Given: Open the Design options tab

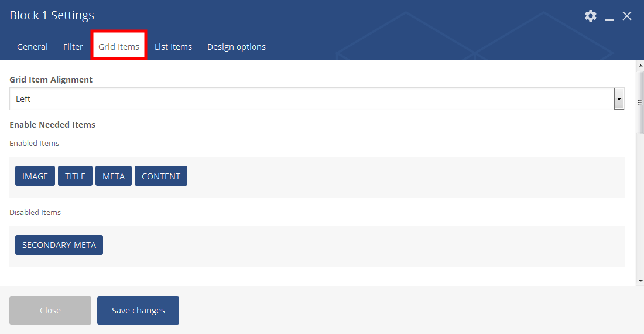Looking at the screenshot, I should coord(237,47).
